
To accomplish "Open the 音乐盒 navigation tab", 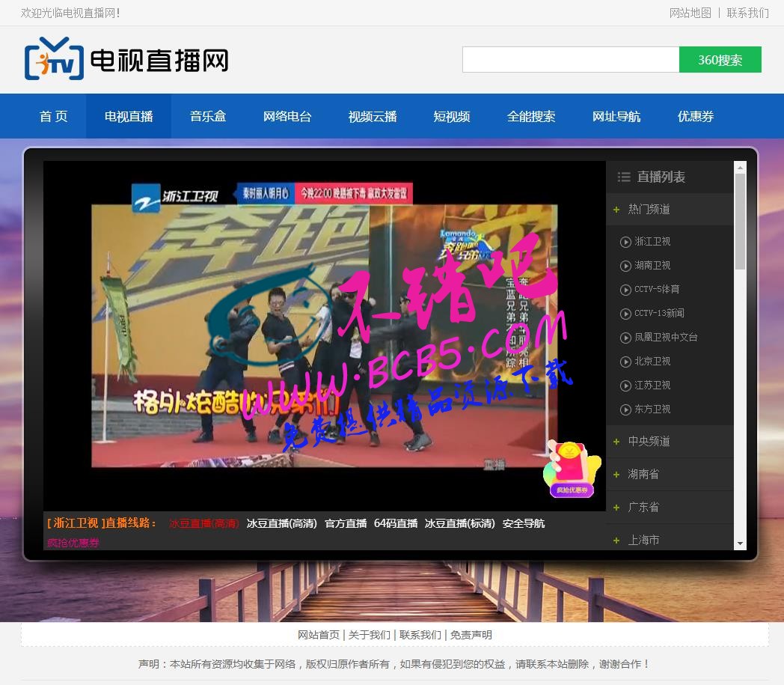I will pos(208,117).
